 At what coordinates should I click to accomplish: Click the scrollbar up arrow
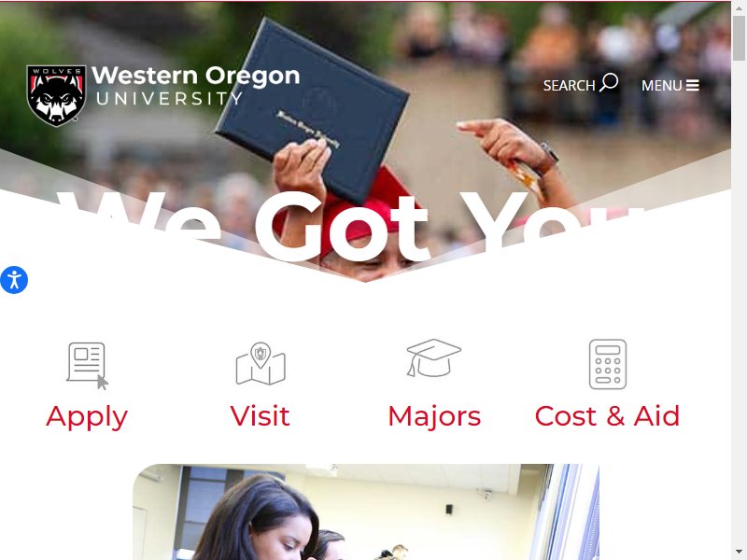click(739, 6)
